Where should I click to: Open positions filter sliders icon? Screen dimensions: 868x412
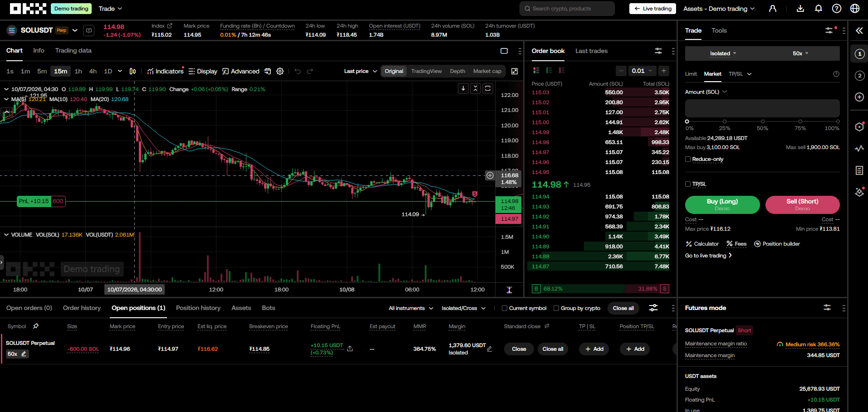653,308
